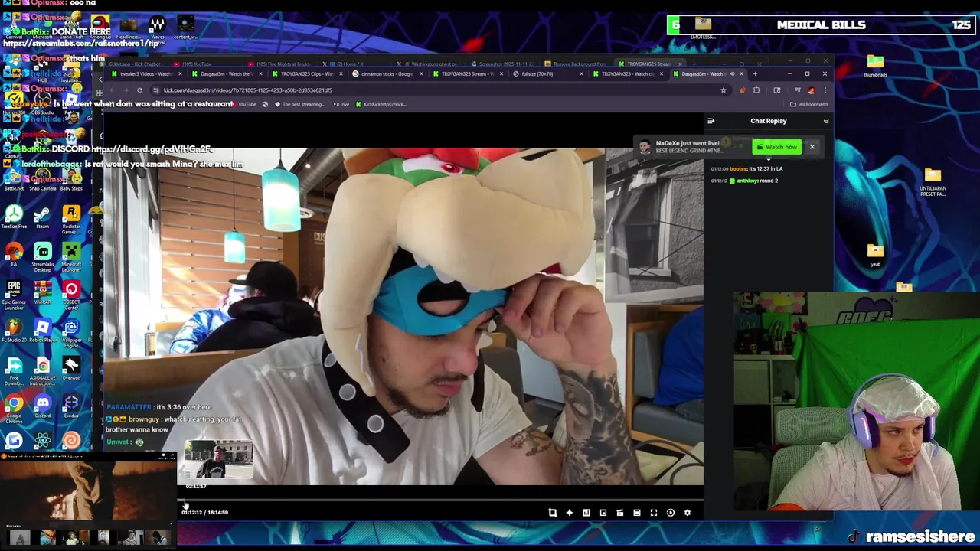Open Minecraft Launcher desktop icon
The height and width of the screenshot is (551, 980).
tap(71, 257)
